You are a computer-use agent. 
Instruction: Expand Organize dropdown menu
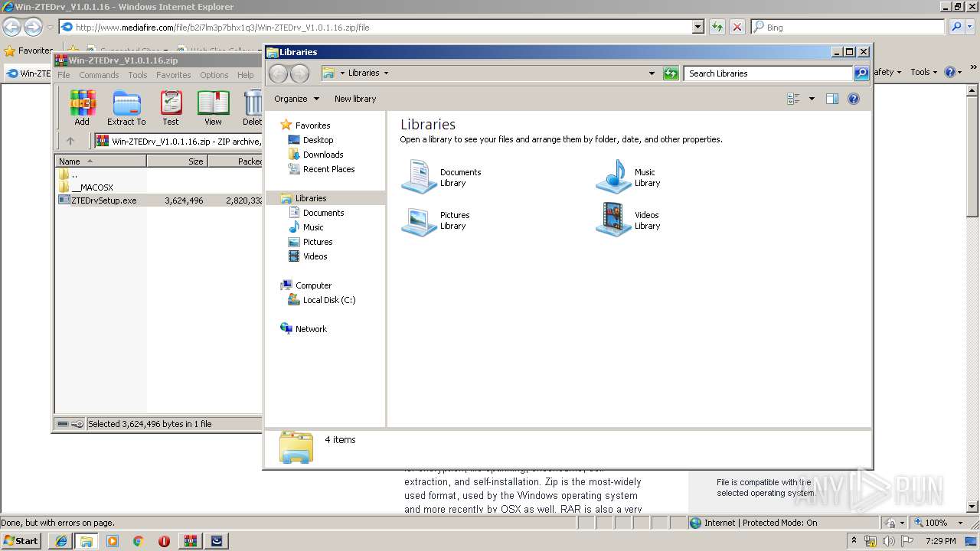point(296,99)
